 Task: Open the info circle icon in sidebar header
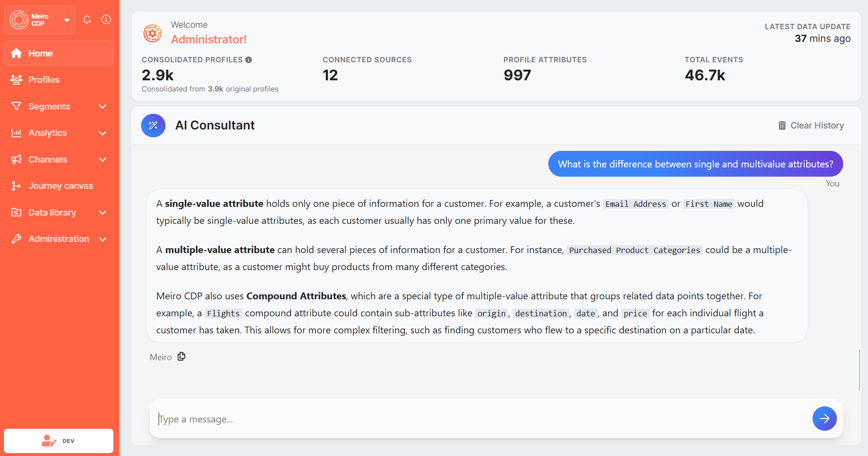[106, 20]
